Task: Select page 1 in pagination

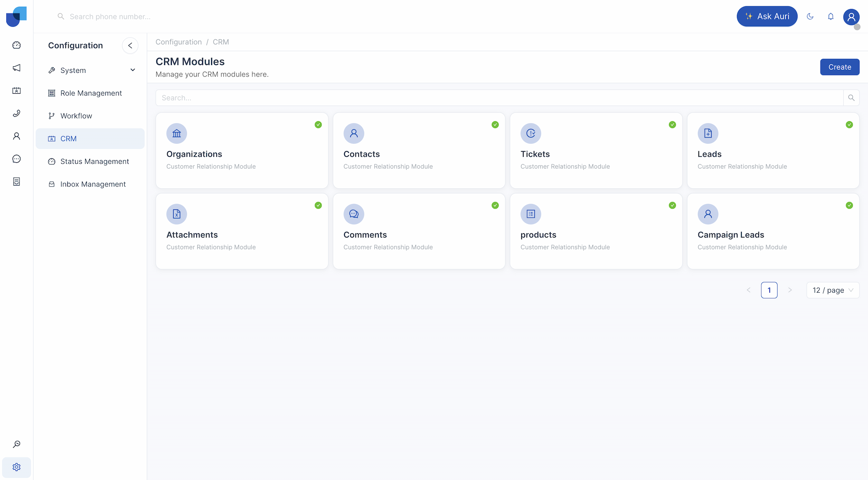Action: 769,290
